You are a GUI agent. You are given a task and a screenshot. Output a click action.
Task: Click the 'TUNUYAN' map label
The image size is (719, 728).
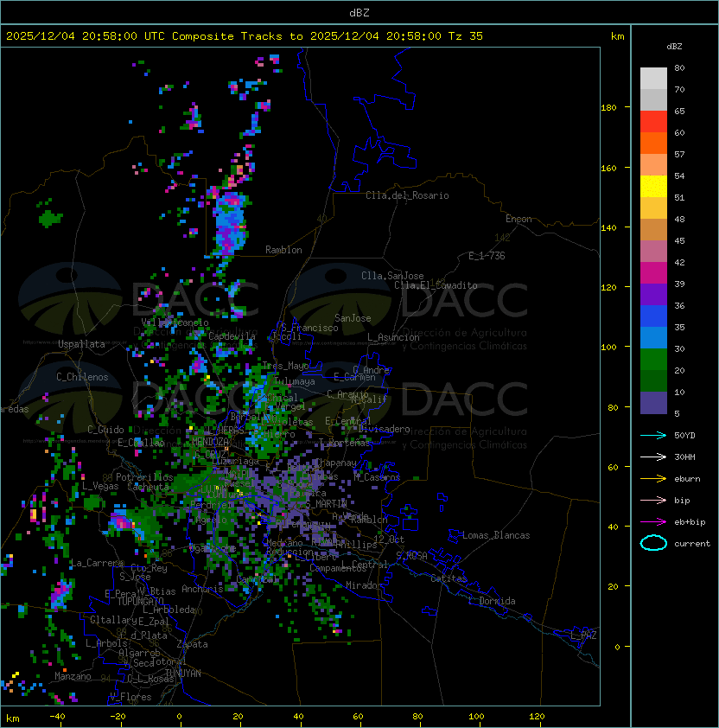(x=183, y=674)
